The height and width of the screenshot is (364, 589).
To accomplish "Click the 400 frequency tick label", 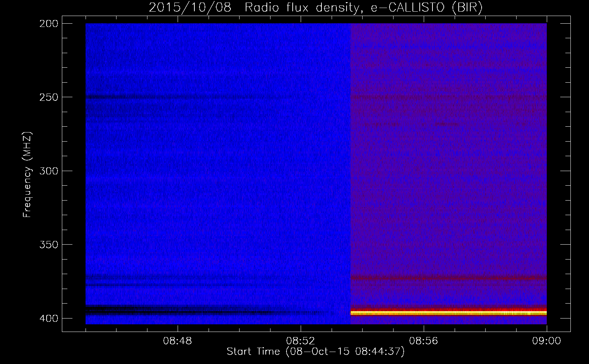I will (x=48, y=318).
